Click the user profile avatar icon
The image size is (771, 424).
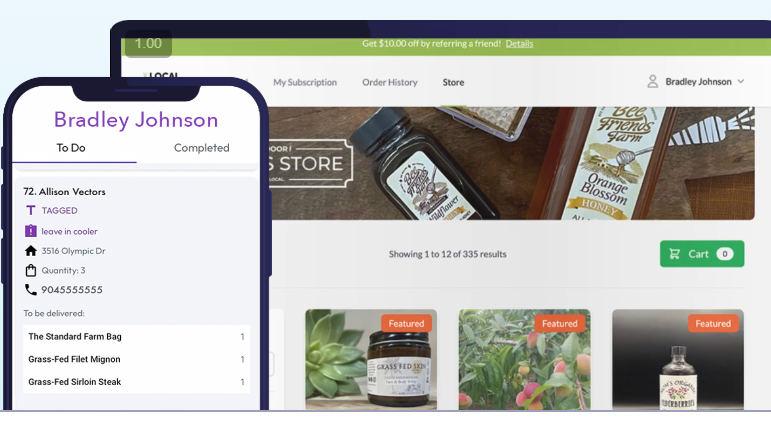click(652, 82)
